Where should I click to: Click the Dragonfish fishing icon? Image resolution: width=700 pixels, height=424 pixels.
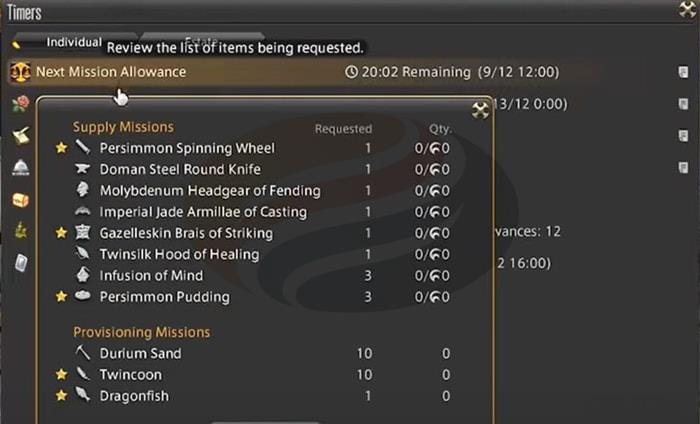(x=83, y=396)
